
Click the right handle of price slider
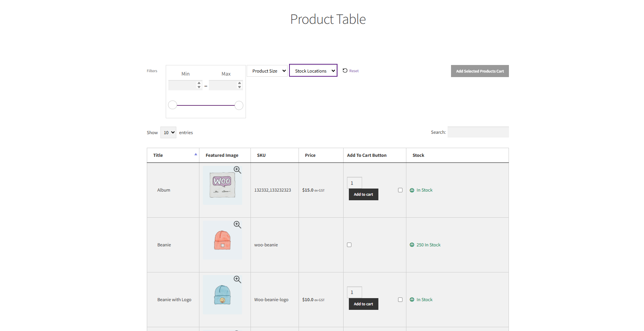click(239, 105)
